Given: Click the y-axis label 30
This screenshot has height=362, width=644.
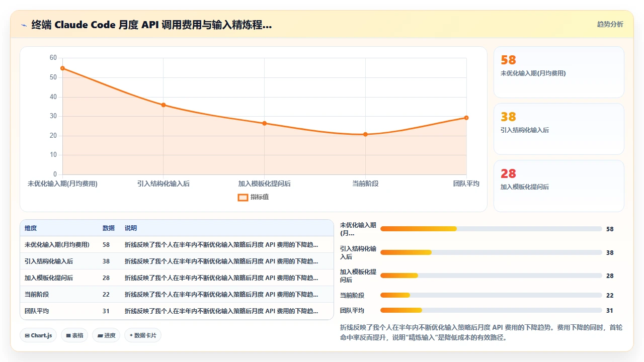Looking at the screenshot, I should coord(53,116).
